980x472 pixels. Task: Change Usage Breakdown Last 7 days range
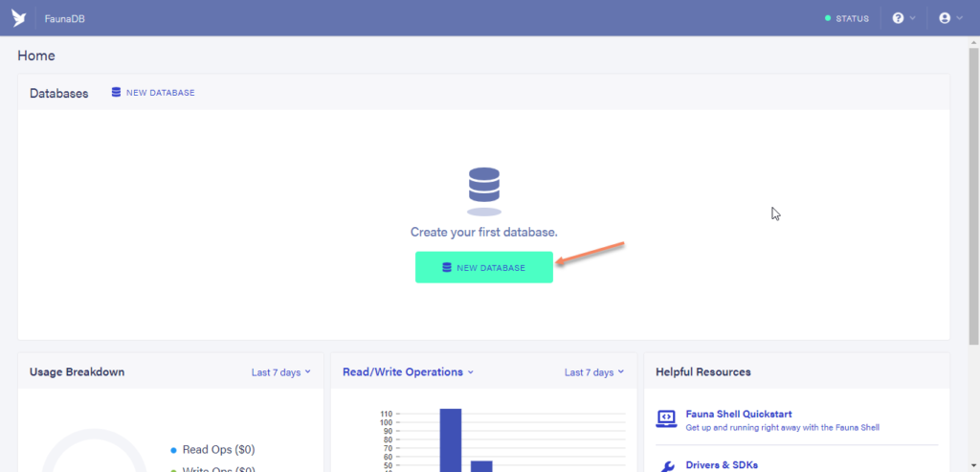280,372
